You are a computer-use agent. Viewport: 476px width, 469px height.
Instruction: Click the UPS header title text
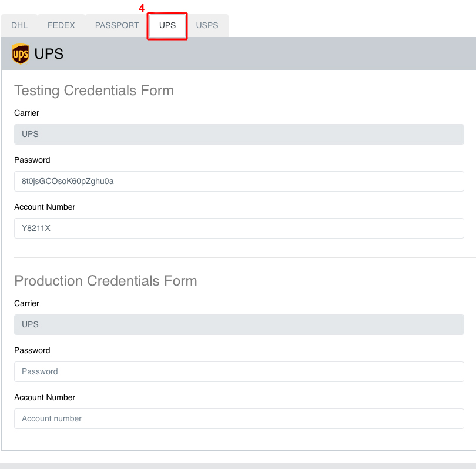(x=49, y=54)
